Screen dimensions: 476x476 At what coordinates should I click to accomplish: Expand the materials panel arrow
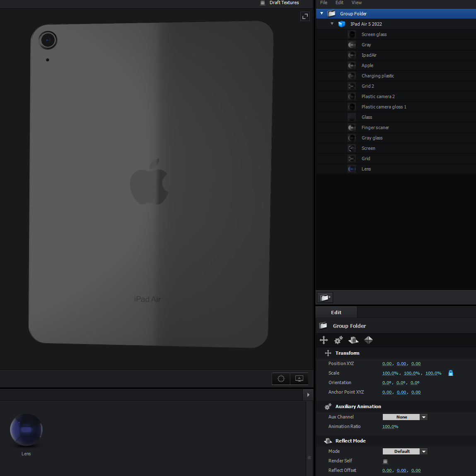(308, 395)
